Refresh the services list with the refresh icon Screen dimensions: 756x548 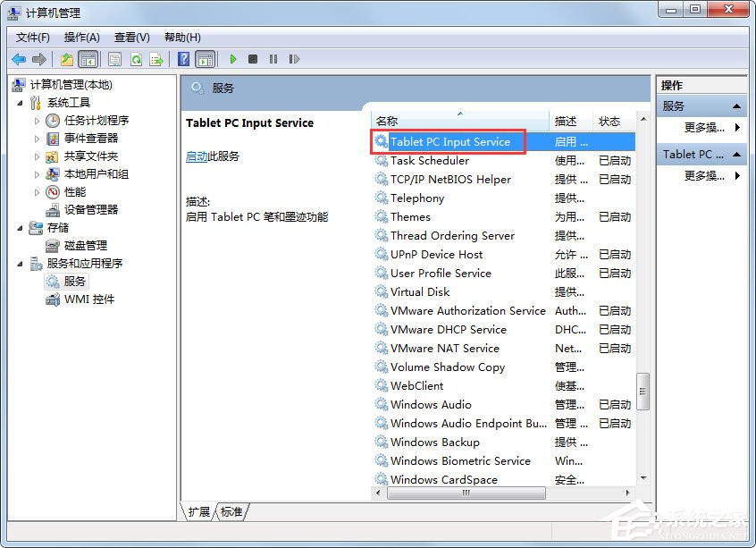click(x=135, y=59)
